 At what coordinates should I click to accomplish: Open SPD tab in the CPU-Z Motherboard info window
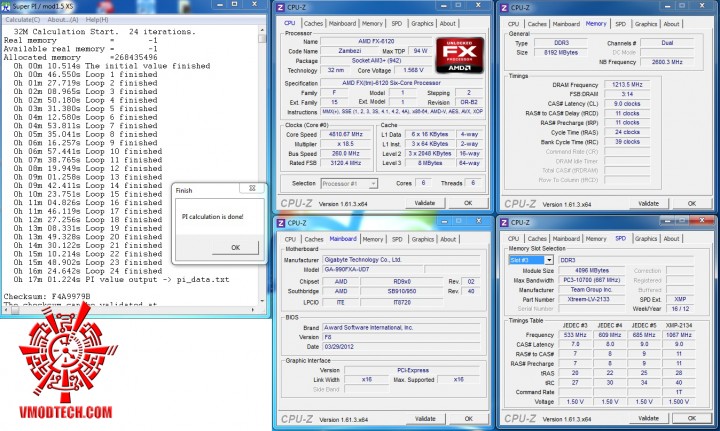pyautogui.click(x=397, y=239)
